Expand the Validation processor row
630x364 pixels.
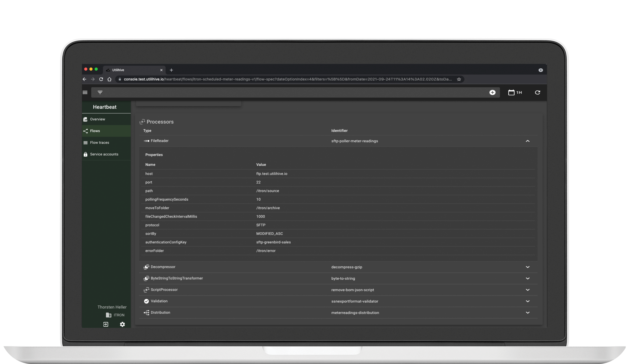click(x=528, y=301)
